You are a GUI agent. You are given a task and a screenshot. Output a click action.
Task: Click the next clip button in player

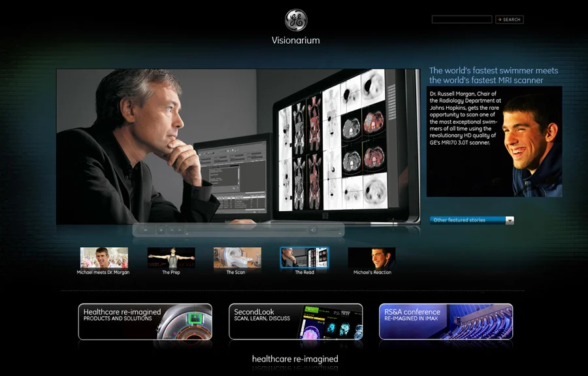pyautogui.click(x=180, y=230)
